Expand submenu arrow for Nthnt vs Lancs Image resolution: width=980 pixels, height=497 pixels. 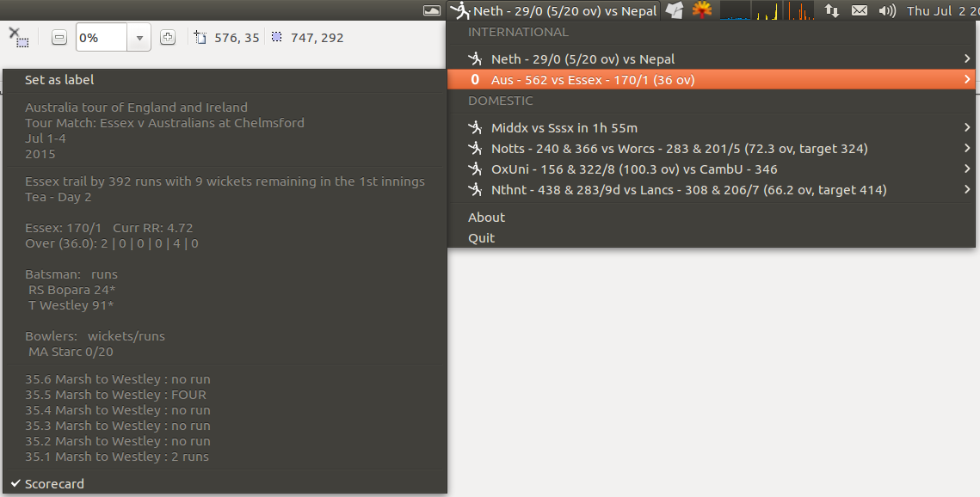tap(967, 189)
